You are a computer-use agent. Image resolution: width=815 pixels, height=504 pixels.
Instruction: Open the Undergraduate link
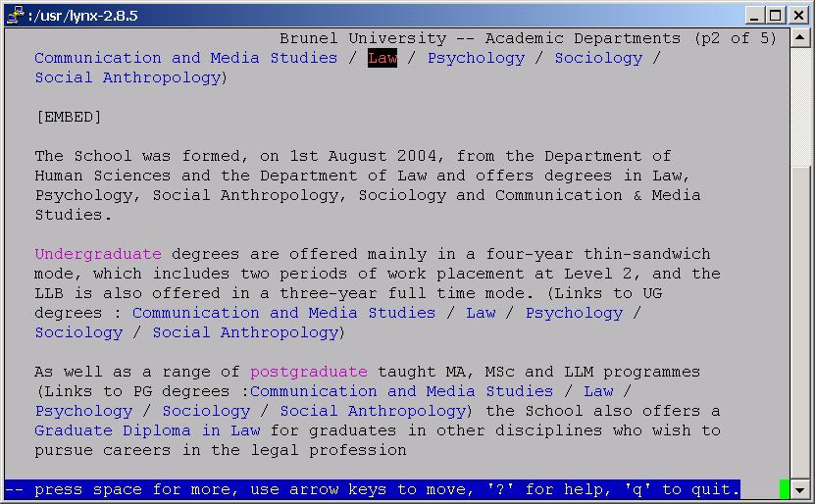pyautogui.click(x=98, y=254)
